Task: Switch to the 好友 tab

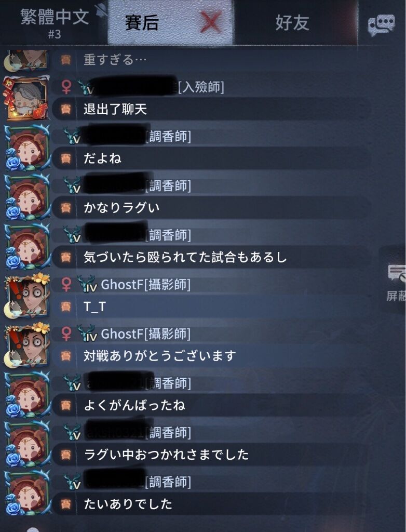Action: [292, 23]
